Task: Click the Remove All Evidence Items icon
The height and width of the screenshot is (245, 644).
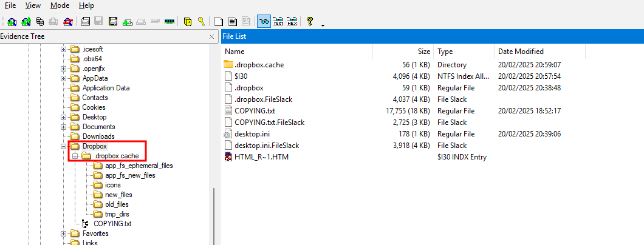Action: tap(68, 21)
